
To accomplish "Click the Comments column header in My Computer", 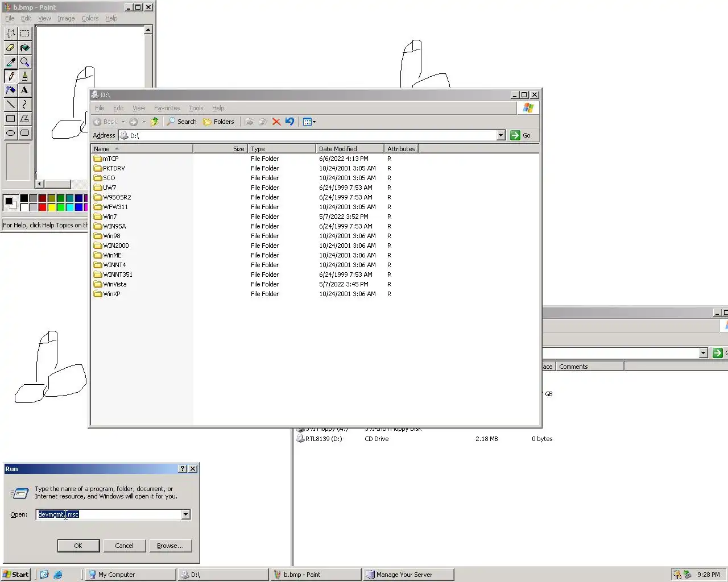I will tap(590, 367).
